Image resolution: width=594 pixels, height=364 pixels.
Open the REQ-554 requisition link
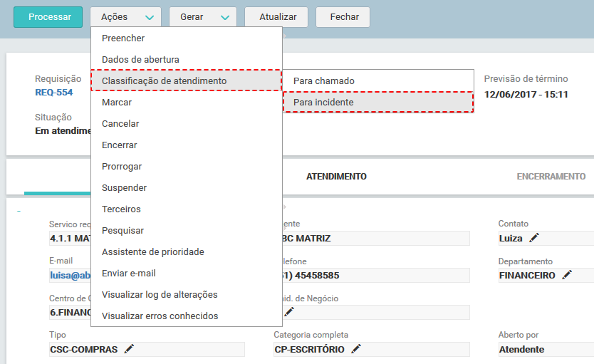point(54,93)
